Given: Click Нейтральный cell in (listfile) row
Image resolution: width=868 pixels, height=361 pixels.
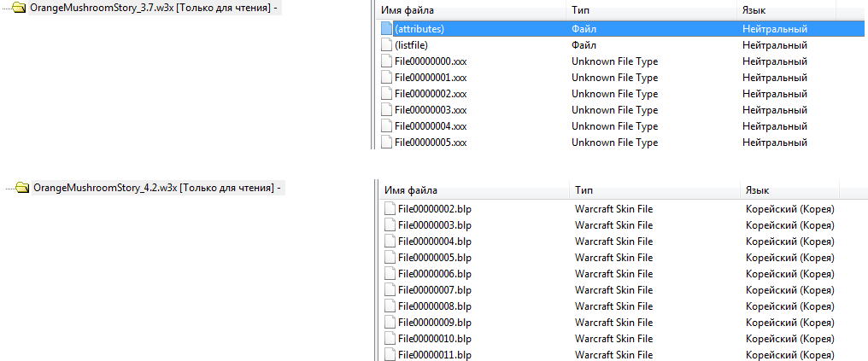Looking at the screenshot, I should (775, 44).
